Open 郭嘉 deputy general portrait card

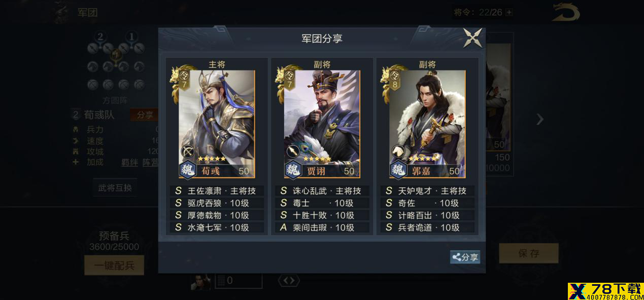[427, 124]
